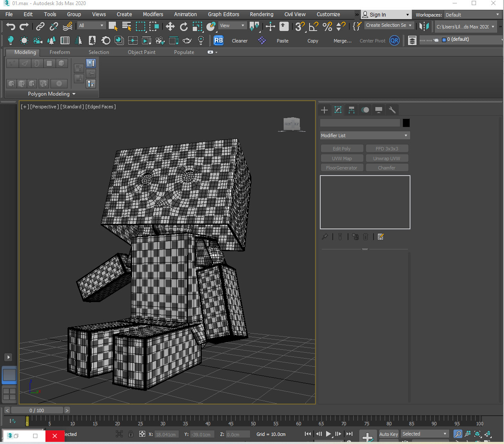
Task: Expand the Modifier List dropdown
Action: pyautogui.click(x=365, y=136)
